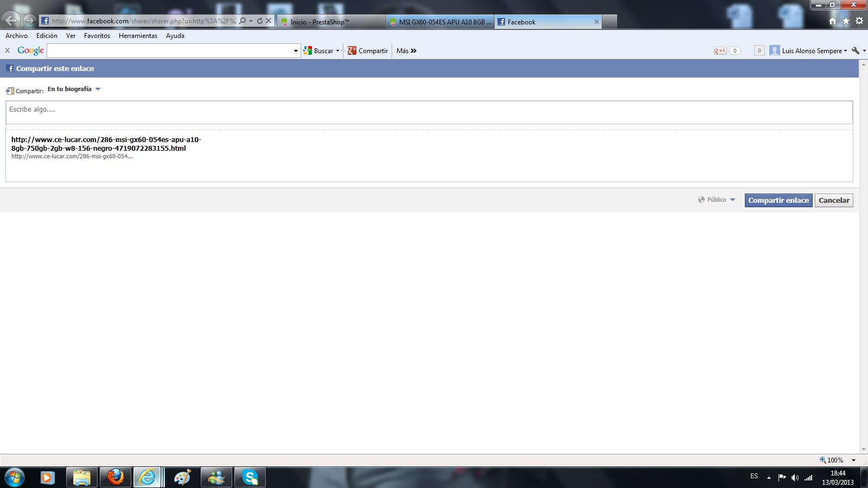Expand the Buscar dropdown arrow

coord(337,51)
